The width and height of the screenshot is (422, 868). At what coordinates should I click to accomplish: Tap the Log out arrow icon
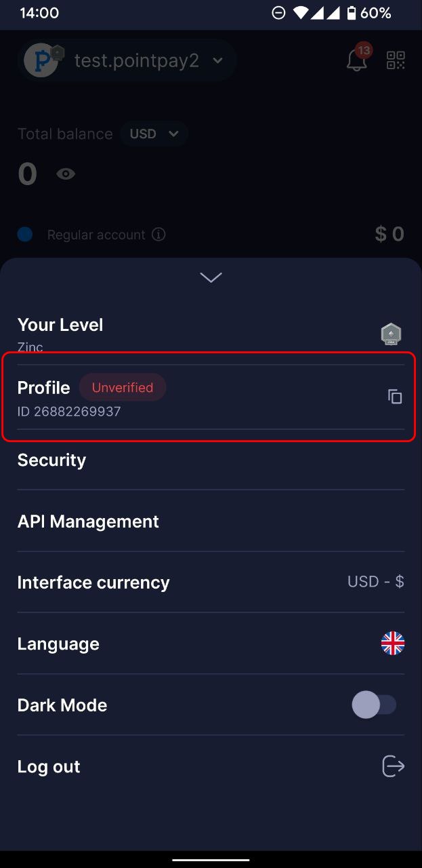tap(393, 766)
